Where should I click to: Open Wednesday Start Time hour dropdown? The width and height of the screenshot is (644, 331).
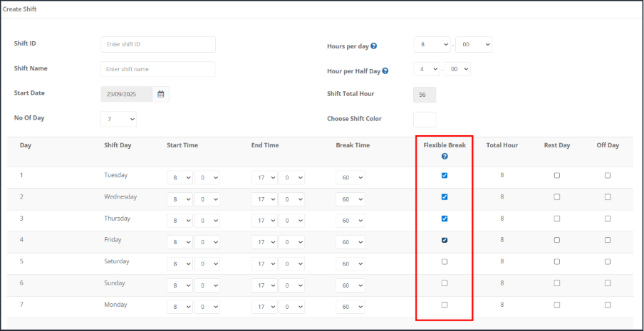pos(179,199)
